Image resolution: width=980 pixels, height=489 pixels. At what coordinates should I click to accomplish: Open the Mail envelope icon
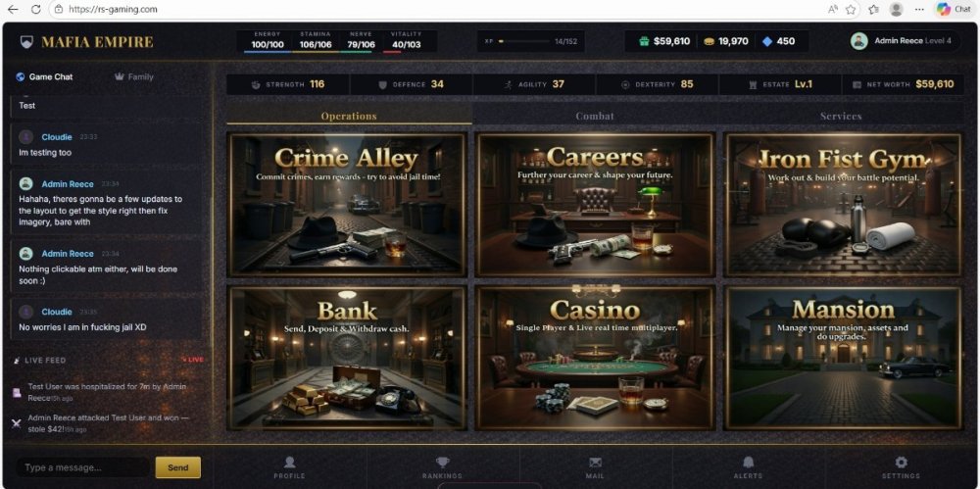[x=595, y=463]
